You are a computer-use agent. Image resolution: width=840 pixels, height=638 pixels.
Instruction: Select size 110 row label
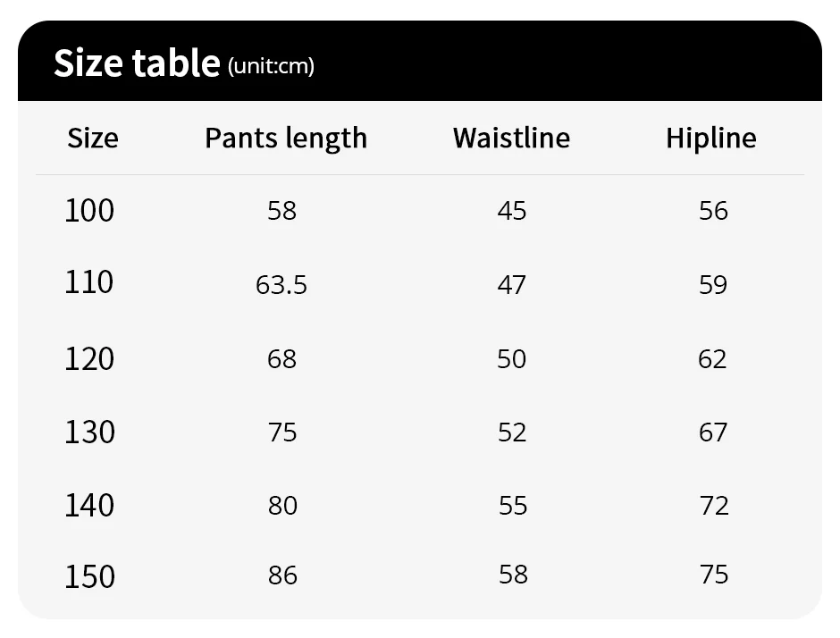point(89,283)
